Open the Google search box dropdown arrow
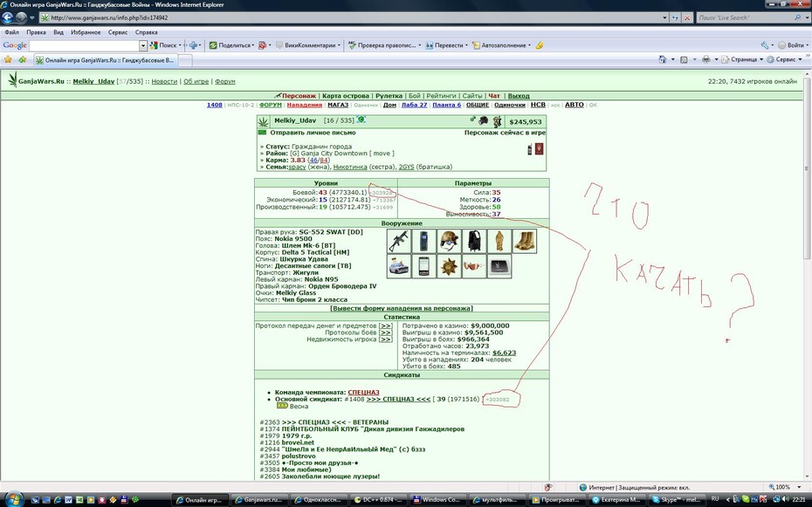 coord(143,45)
